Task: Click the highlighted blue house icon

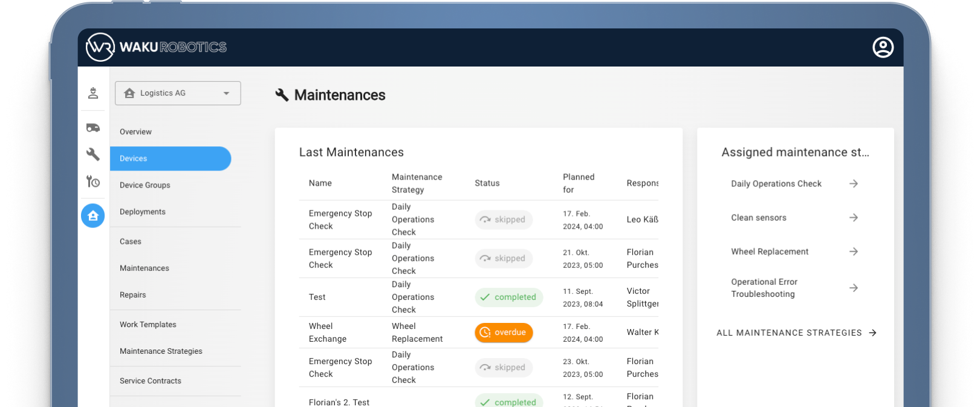Action: click(x=93, y=216)
